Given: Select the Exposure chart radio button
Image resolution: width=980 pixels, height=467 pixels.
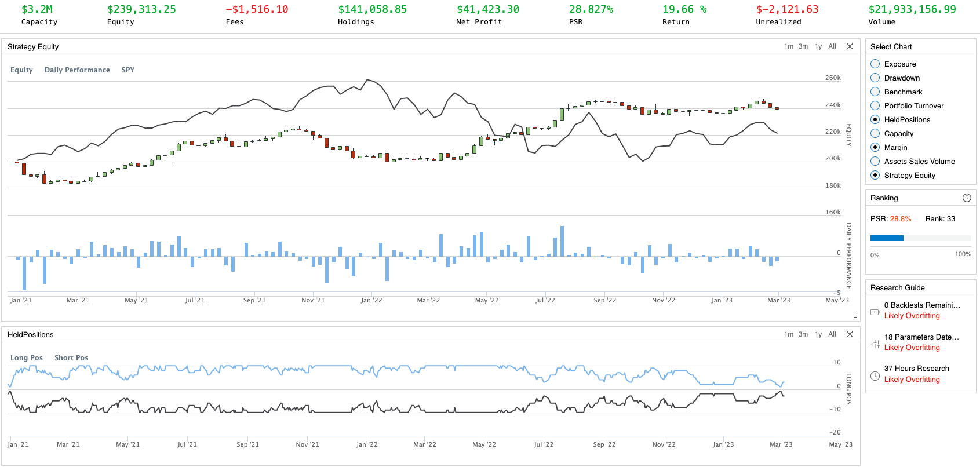Looking at the screenshot, I should pos(875,64).
